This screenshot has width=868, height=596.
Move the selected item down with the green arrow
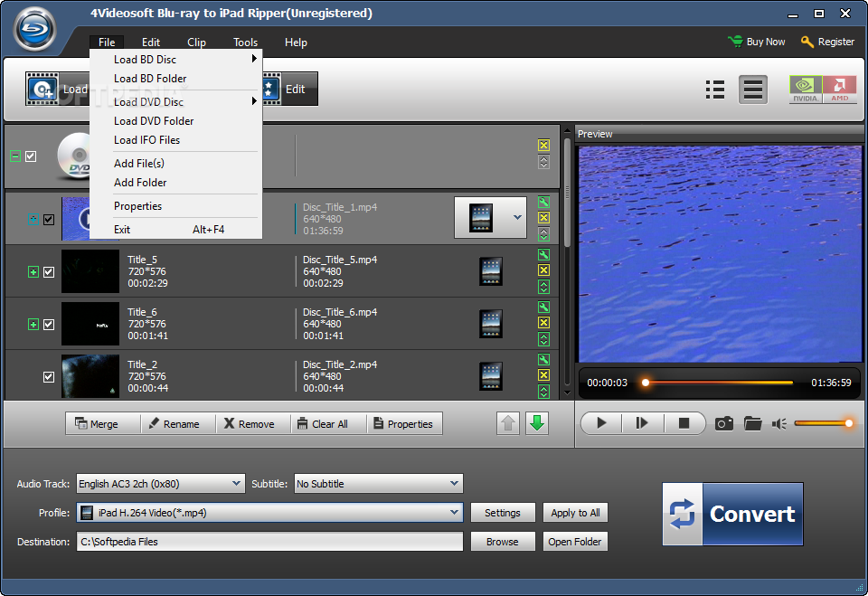[x=537, y=424]
